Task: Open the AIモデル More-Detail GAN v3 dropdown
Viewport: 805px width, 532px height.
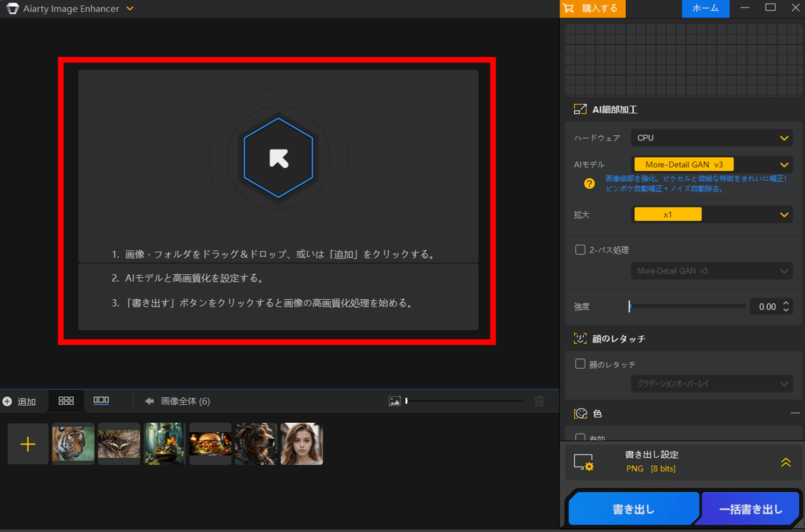Action: coord(711,165)
